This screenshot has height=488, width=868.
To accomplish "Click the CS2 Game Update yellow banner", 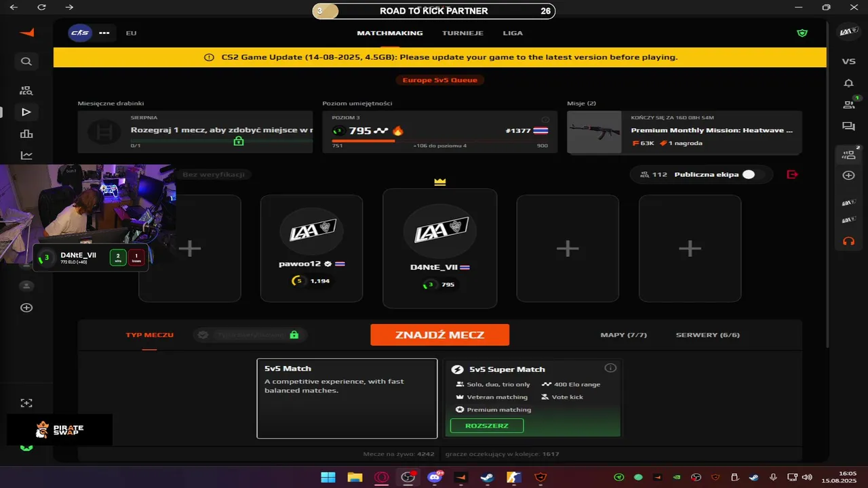I will (x=440, y=57).
